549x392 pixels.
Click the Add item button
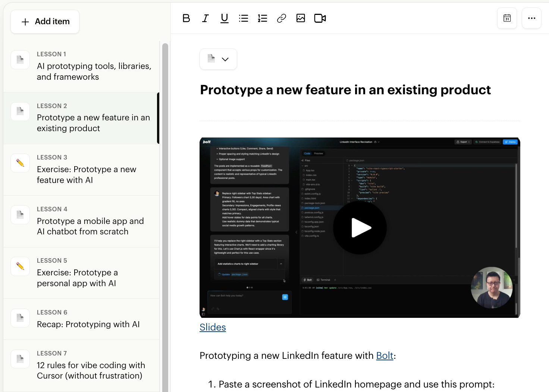pos(45,22)
